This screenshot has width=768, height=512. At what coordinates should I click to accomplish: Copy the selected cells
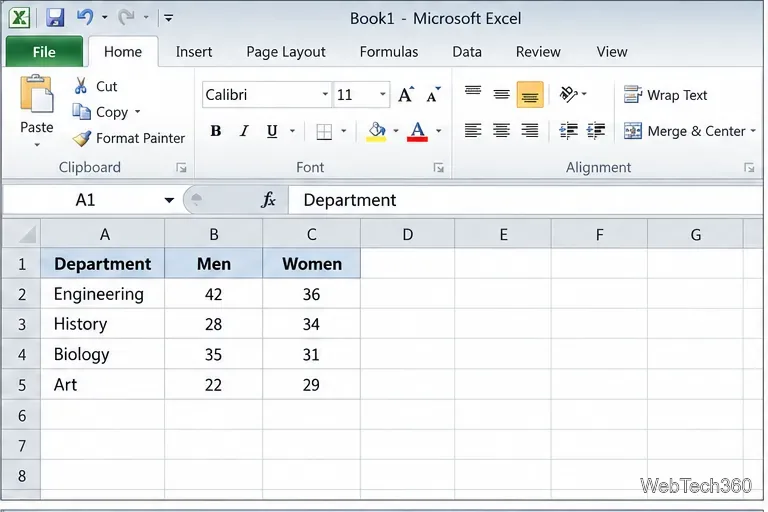(x=100, y=112)
